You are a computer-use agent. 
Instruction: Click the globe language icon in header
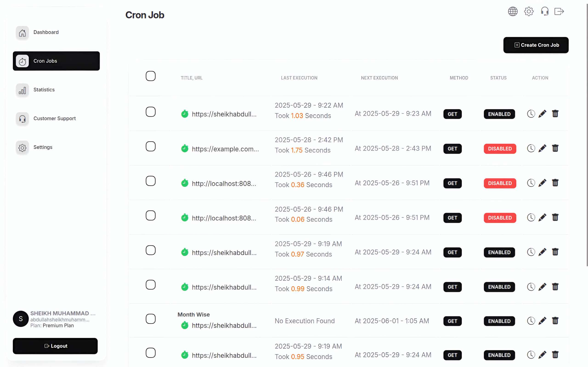[x=513, y=11]
